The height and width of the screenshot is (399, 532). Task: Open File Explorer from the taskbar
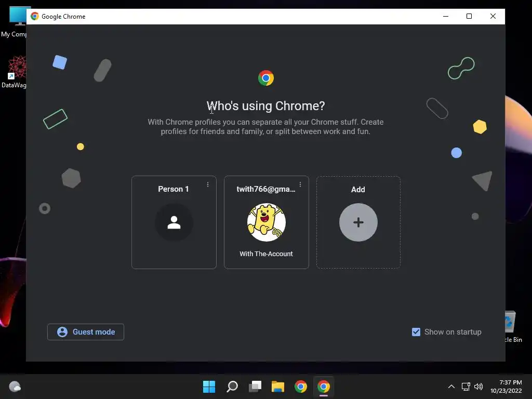pos(278,387)
